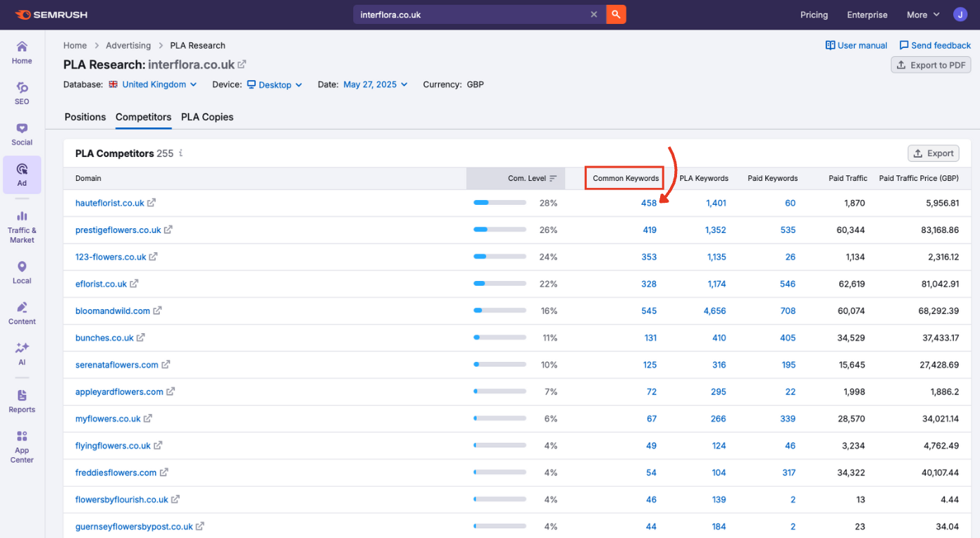Screen dimensions: 980x538
Task: Open the AI sidebar section
Action: click(22, 354)
